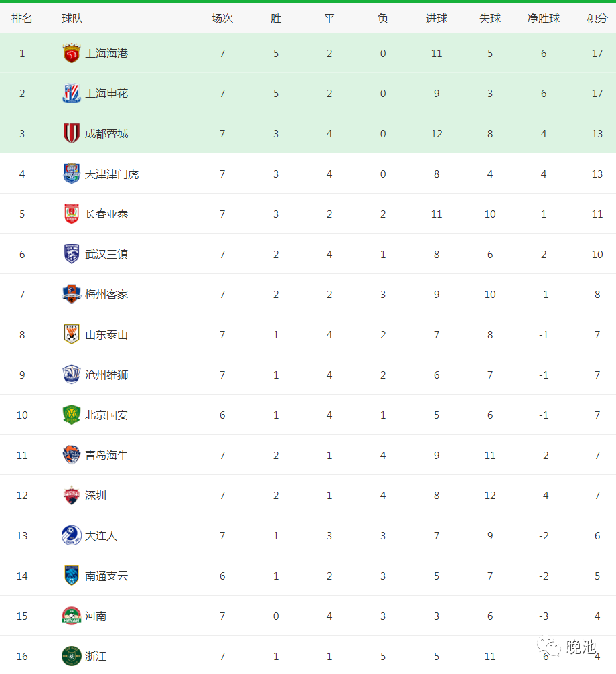The width and height of the screenshot is (616, 674).
Task: Click the 武汉三镇 team badge
Action: pyautogui.click(x=71, y=255)
